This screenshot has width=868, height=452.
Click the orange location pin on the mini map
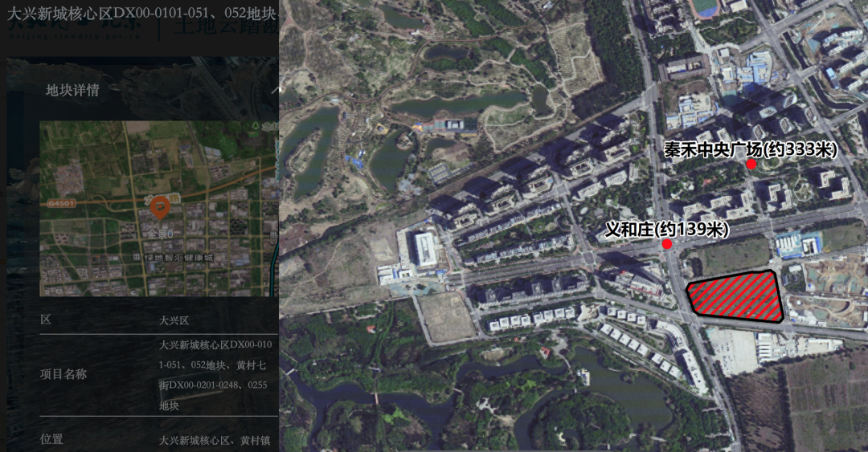[159, 207]
